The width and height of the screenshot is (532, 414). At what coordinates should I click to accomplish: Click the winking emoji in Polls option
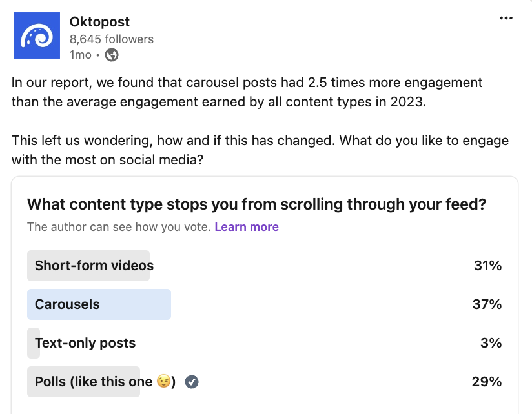coord(164,382)
